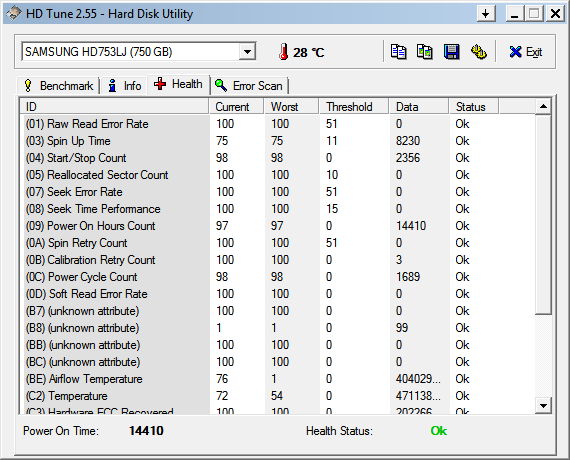Image resolution: width=570 pixels, height=460 pixels.
Task: Click the Threshold column header
Action: click(x=354, y=107)
